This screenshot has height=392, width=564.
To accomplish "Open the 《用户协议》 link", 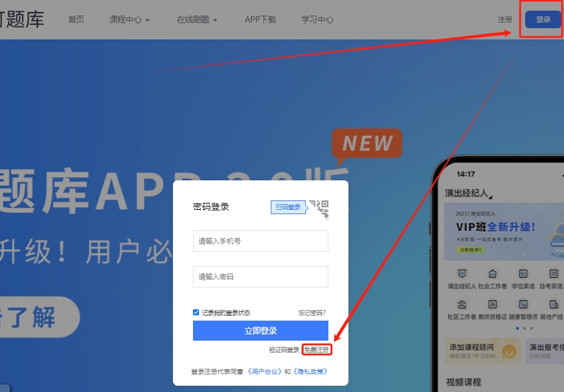I will coord(264,371).
